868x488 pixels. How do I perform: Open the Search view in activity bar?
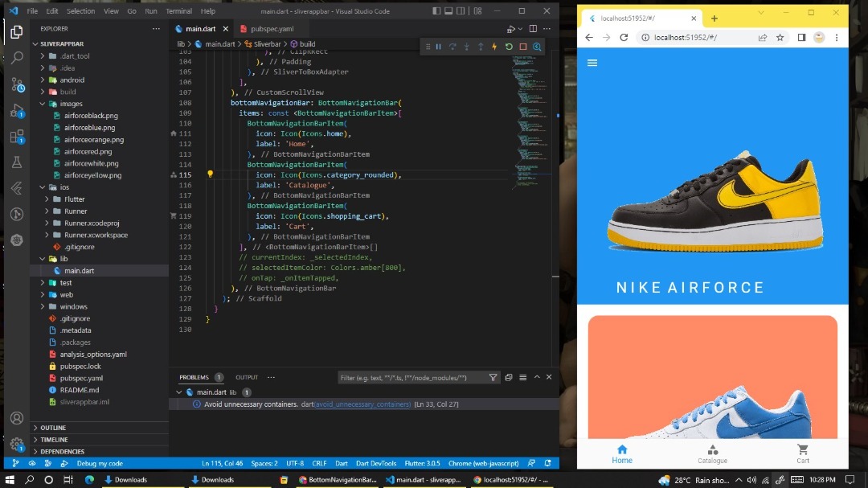click(17, 58)
